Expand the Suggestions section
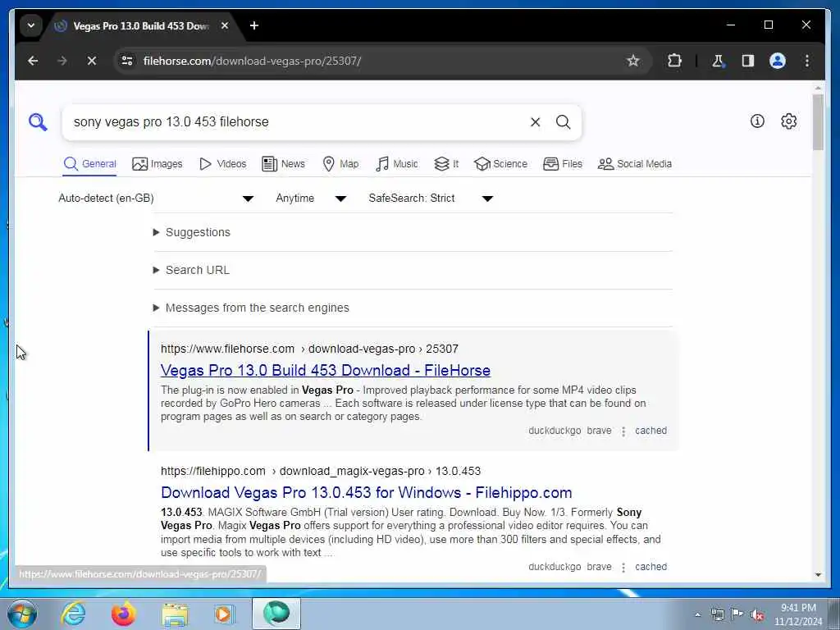The image size is (840, 630). point(192,232)
